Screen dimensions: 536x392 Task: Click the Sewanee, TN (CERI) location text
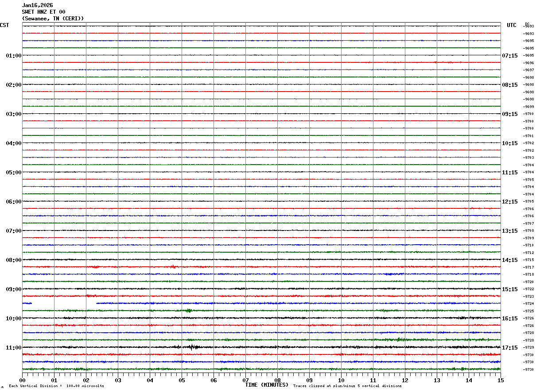pos(53,18)
